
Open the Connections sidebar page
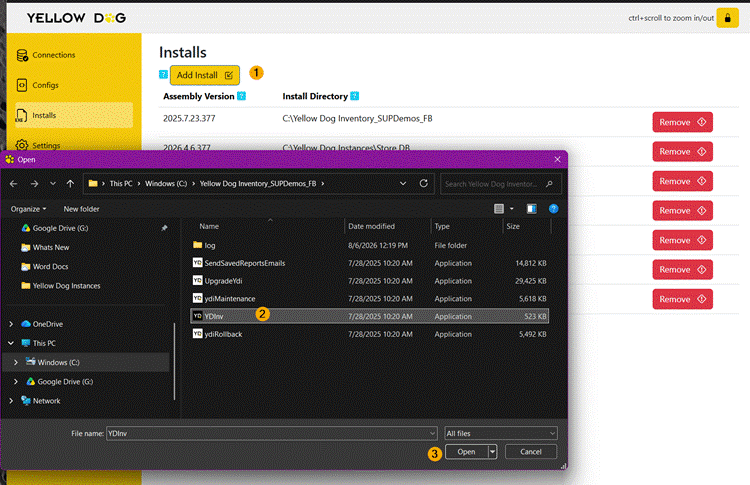[54, 55]
